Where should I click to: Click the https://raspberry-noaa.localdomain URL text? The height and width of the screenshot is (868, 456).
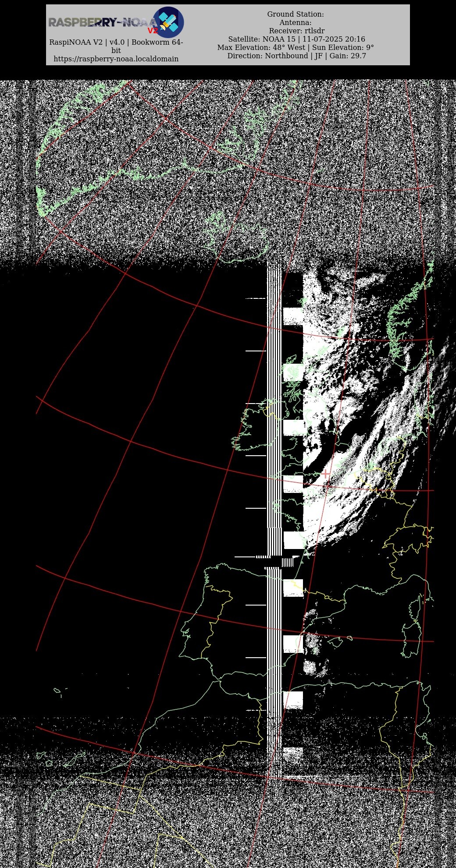pyautogui.click(x=116, y=59)
